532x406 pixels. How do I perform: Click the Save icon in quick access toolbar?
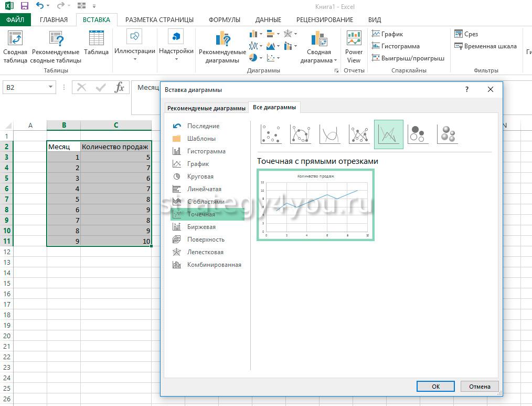(24, 6)
